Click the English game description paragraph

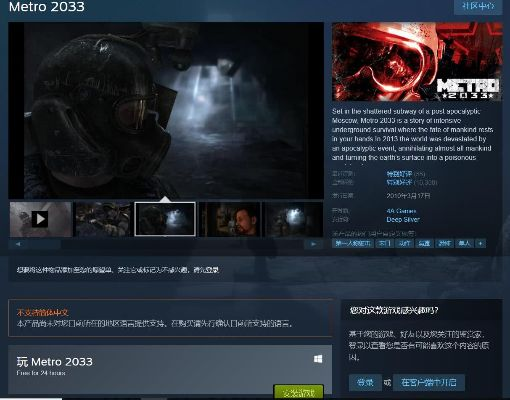coord(413,134)
